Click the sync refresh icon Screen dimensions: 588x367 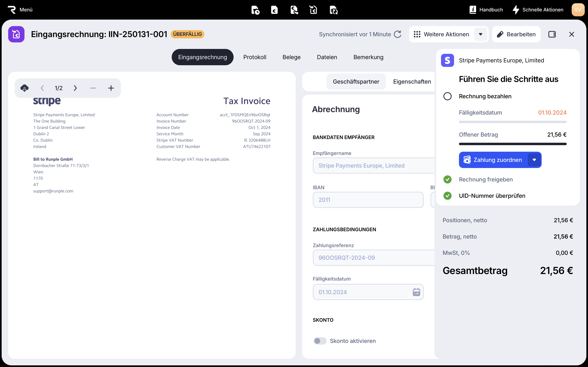398,34
